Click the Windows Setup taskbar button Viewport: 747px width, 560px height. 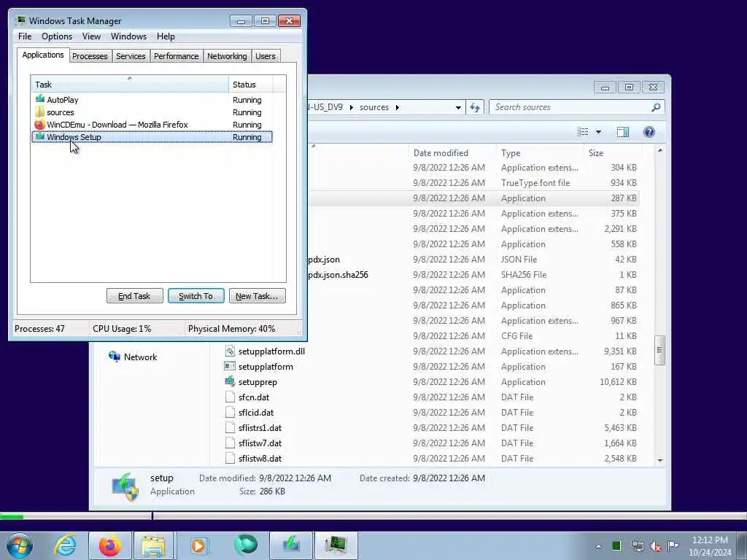tap(291, 545)
